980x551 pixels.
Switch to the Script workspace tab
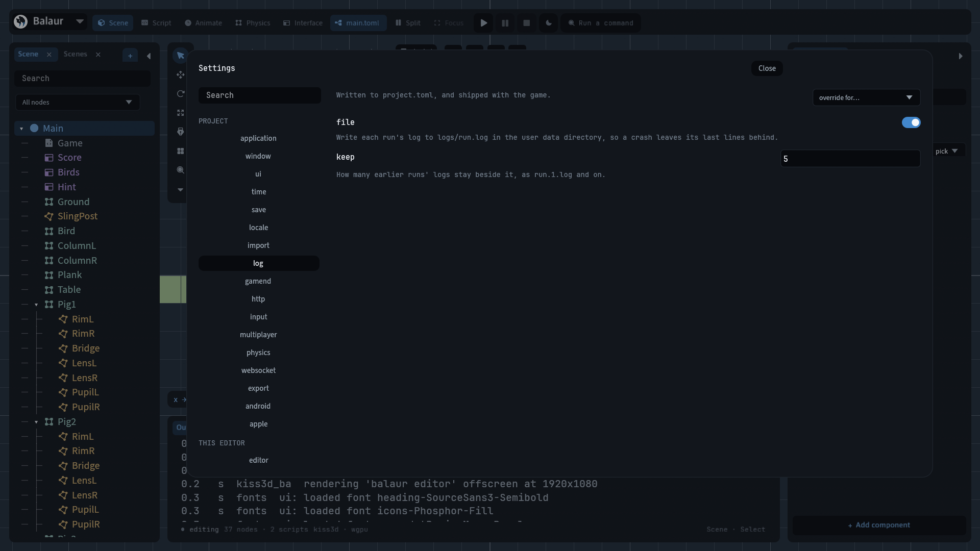(x=156, y=23)
